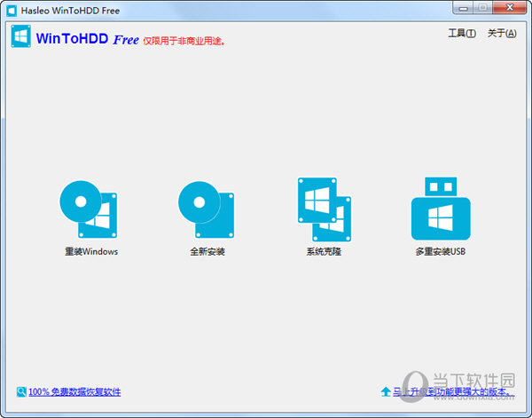Minimize the Hasleo WinToHDD window
Viewport: 532px width, 418px height.
(x=463, y=8)
